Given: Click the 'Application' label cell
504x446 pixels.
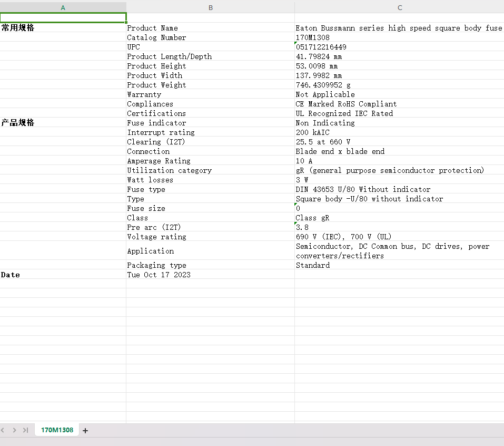Looking at the screenshot, I should point(211,250).
